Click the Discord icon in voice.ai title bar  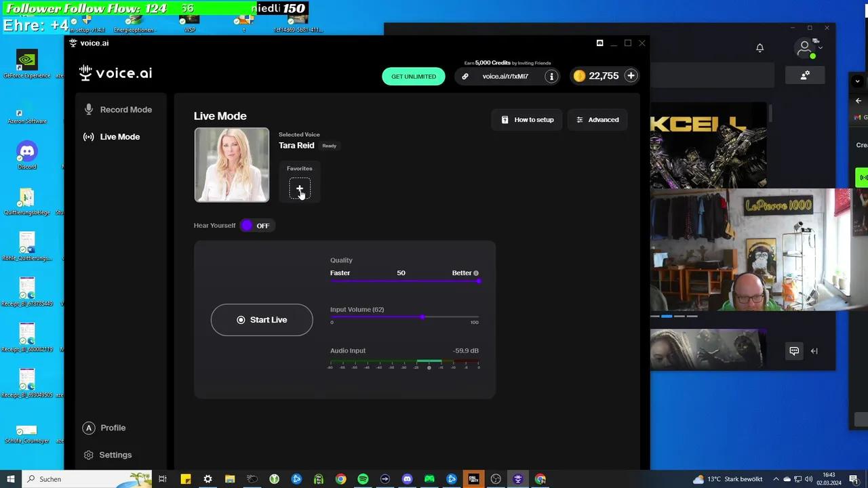[599, 43]
